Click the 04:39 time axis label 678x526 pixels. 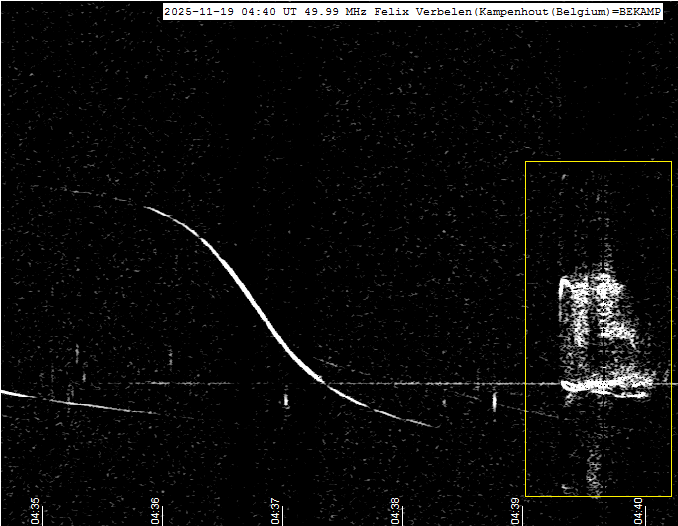[516, 510]
